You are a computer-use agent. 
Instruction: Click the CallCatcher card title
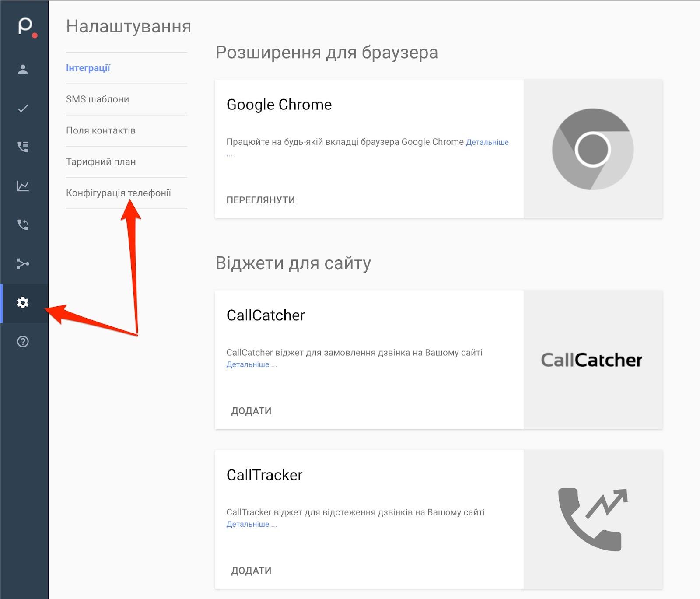[266, 315]
